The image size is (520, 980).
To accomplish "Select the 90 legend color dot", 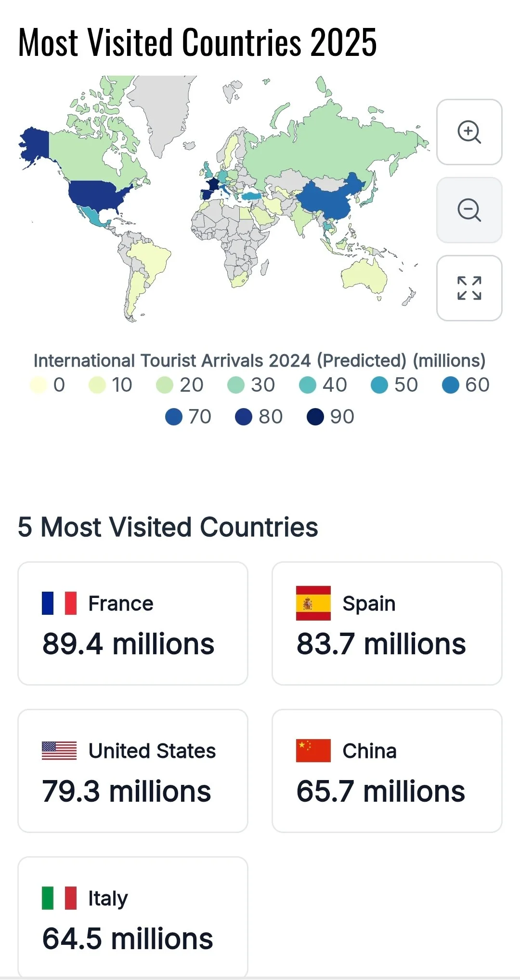I will [315, 417].
